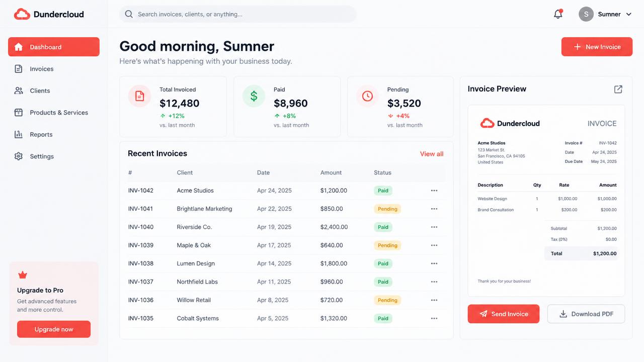The width and height of the screenshot is (644, 362).
Task: Focus the search invoices field
Action: pos(238,14)
